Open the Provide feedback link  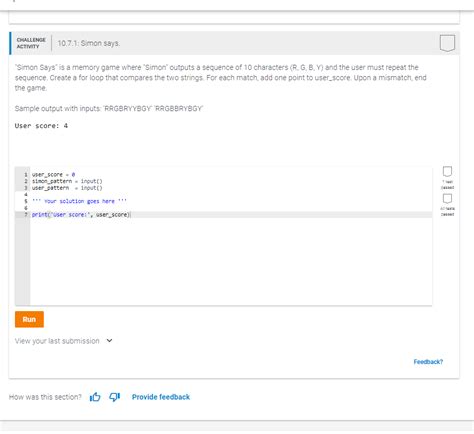[161, 397]
